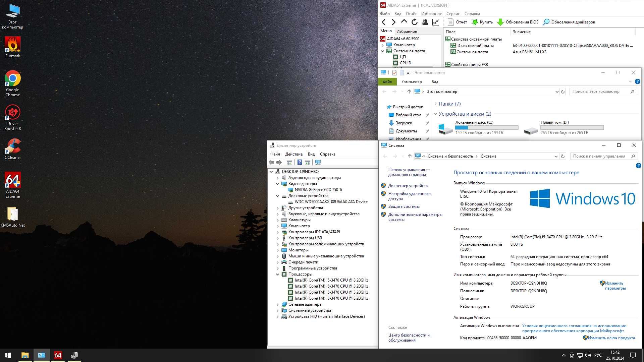
Task: Expand 'Папки (7)' group in Explorer
Action: pos(435,104)
